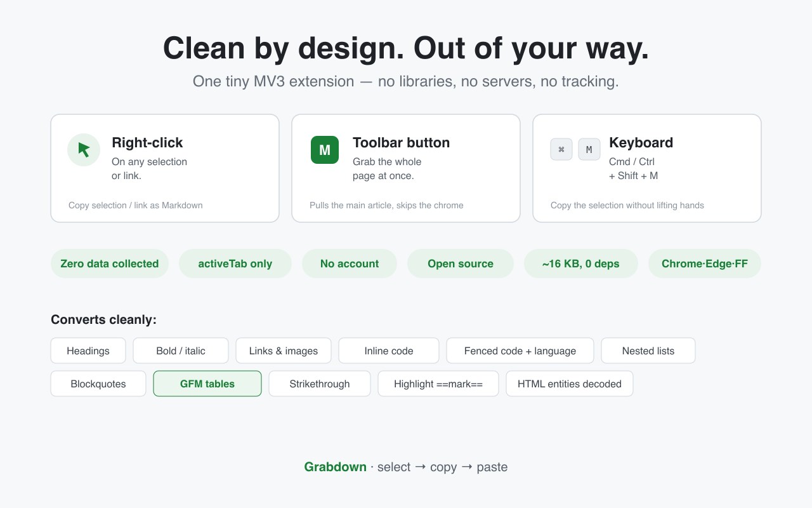This screenshot has width=812, height=508.
Task: Select the Blockquotes chip
Action: [x=98, y=384]
